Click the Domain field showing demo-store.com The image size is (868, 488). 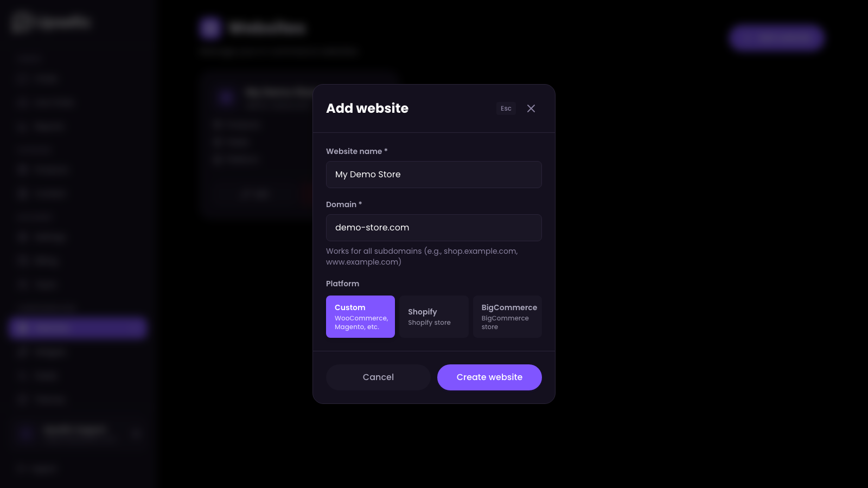pyautogui.click(x=433, y=227)
